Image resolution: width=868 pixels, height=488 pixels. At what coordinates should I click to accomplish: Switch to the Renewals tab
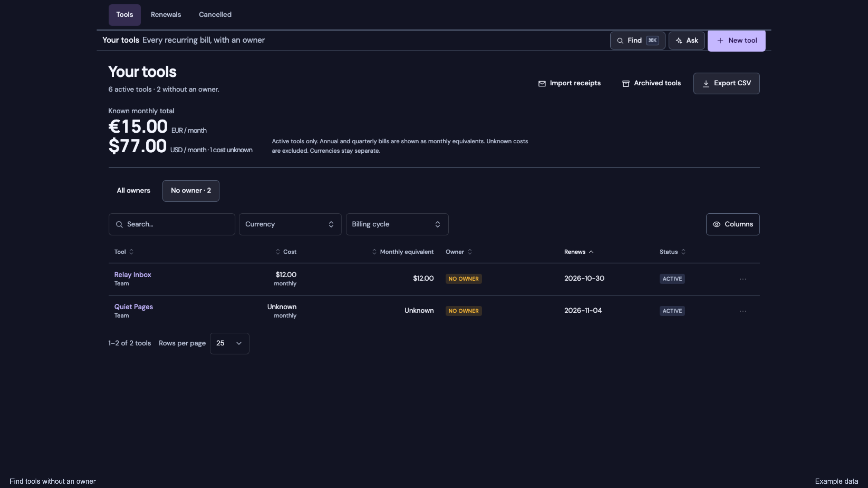[166, 14]
